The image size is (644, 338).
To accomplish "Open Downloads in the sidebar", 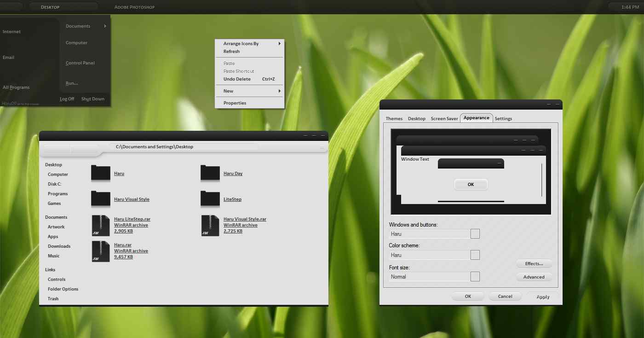I will click(x=59, y=246).
